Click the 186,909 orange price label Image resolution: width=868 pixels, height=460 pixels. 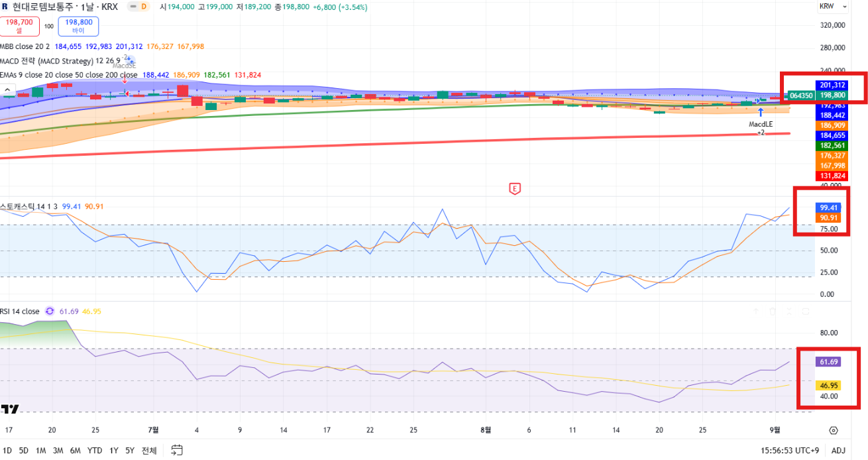tap(833, 125)
